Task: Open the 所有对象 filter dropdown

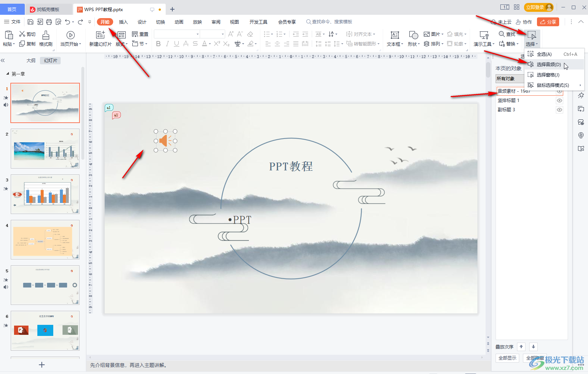Action: 510,79
